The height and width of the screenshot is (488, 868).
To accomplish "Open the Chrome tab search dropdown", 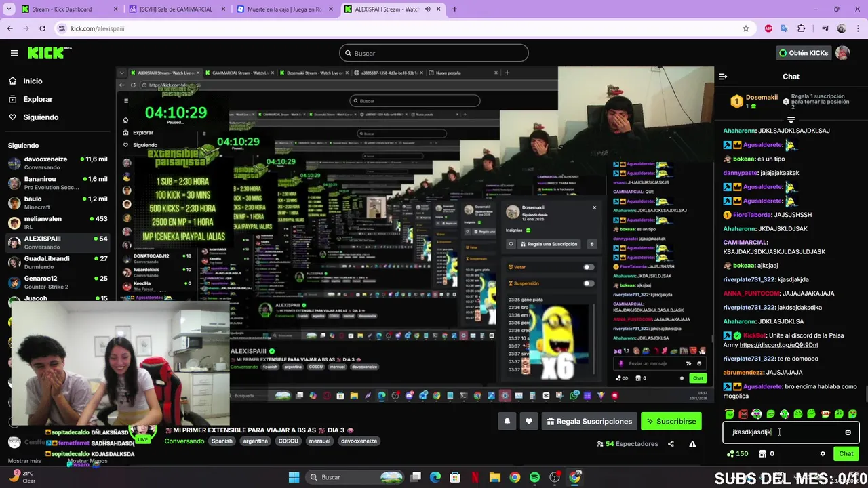I will pos(9,9).
